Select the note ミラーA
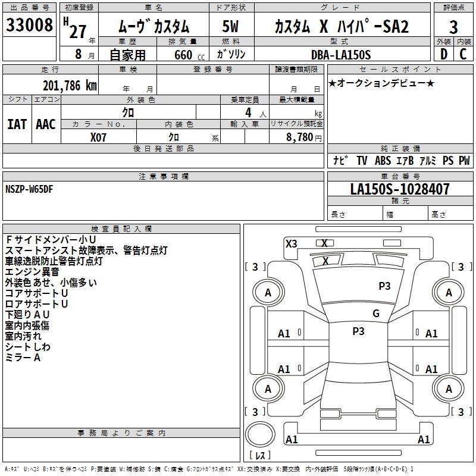The height and width of the screenshot is (476, 476). (23, 358)
